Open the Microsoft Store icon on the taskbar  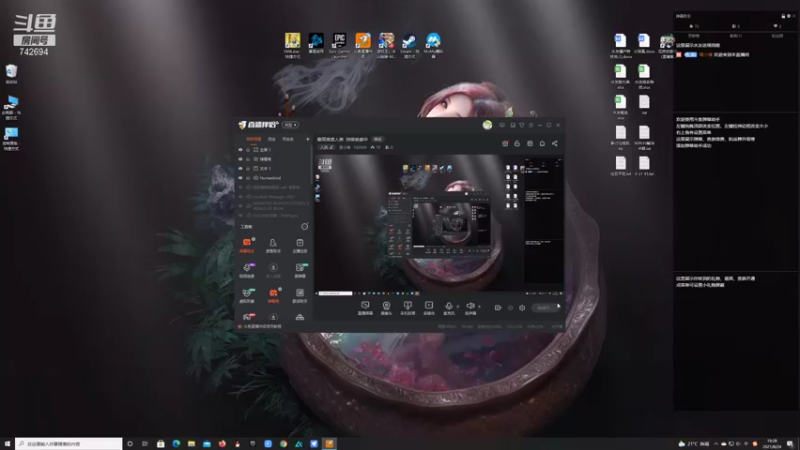tap(161, 444)
